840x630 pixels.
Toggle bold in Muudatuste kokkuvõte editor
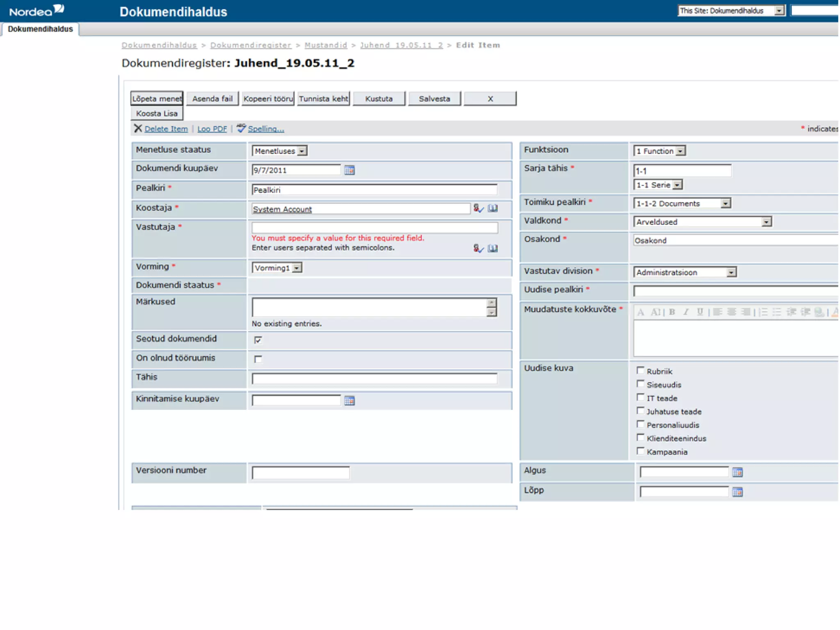[x=672, y=312]
